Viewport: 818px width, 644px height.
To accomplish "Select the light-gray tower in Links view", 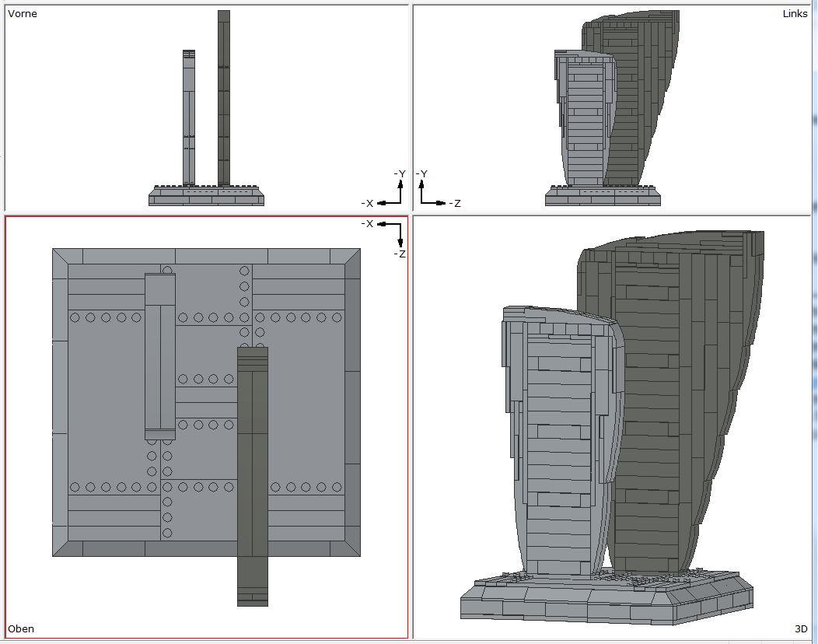I will point(585,118).
